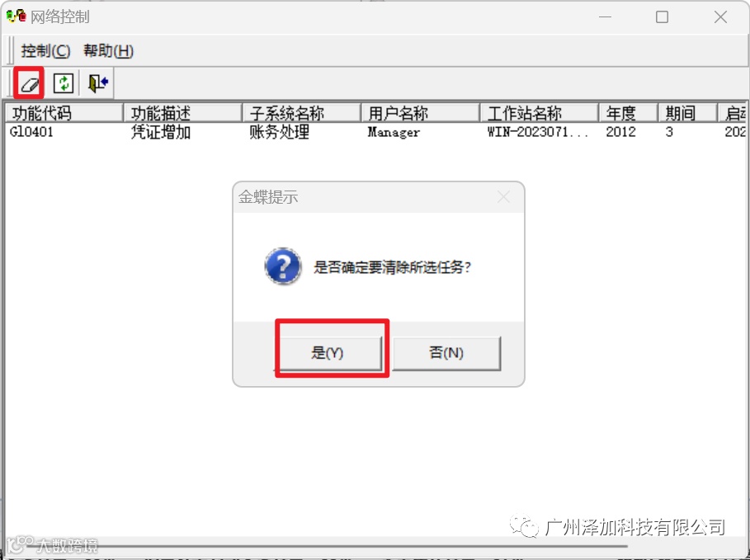750x560 pixels.
Task: Click the 期间 column header
Action: (687, 113)
